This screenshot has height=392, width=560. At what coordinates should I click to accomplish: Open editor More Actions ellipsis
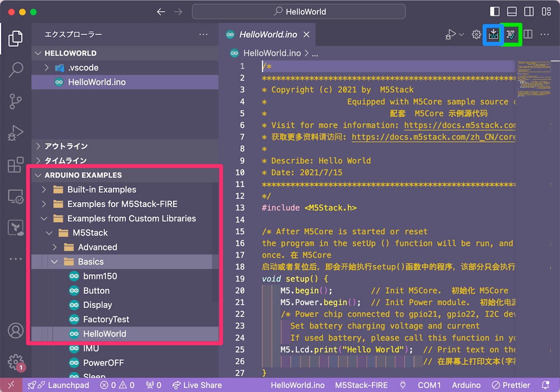coord(545,34)
